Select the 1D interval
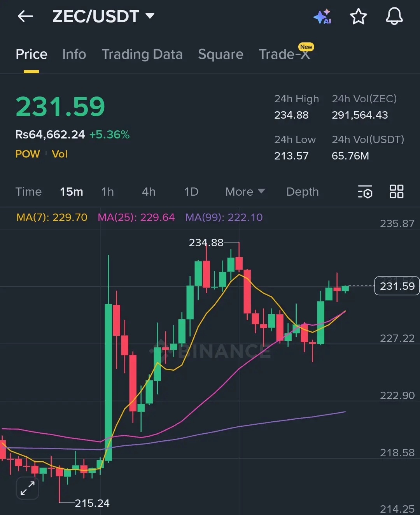The width and height of the screenshot is (420, 515). pyautogui.click(x=191, y=192)
